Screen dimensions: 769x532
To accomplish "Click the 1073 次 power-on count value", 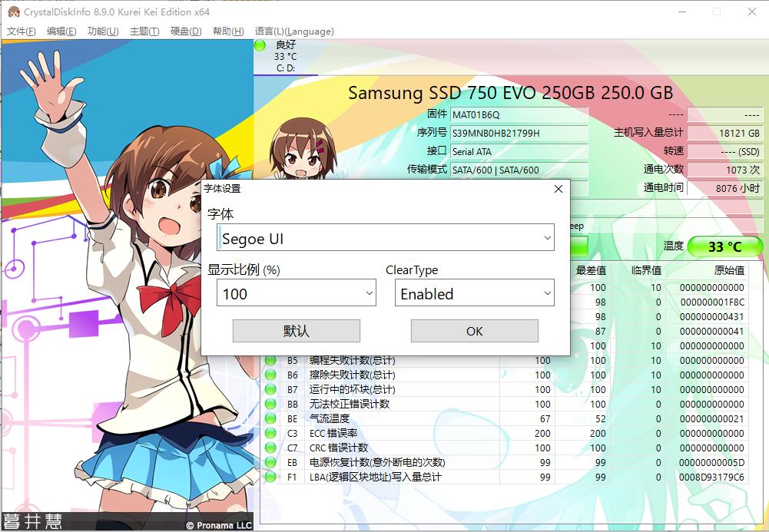I will pyautogui.click(x=725, y=170).
